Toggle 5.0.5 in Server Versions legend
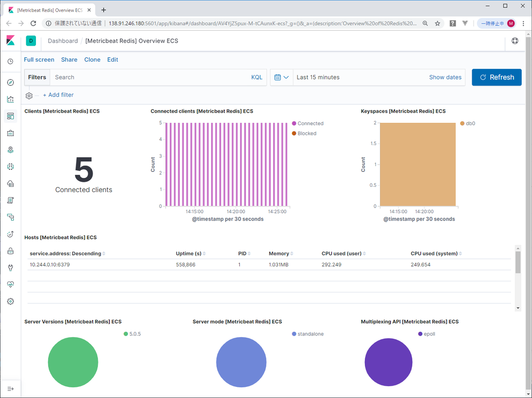 132,334
